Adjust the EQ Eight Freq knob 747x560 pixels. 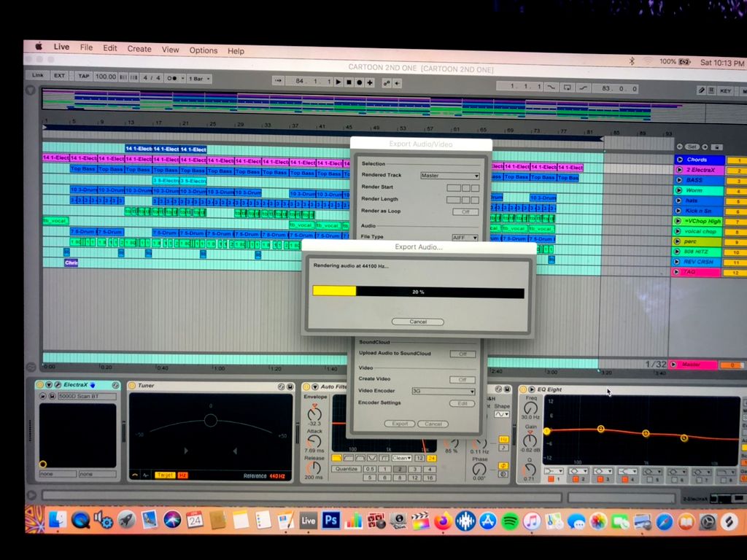[x=530, y=408]
